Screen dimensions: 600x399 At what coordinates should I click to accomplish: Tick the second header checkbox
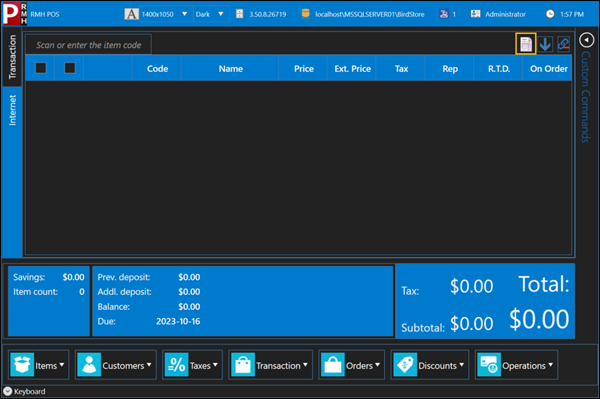click(70, 68)
